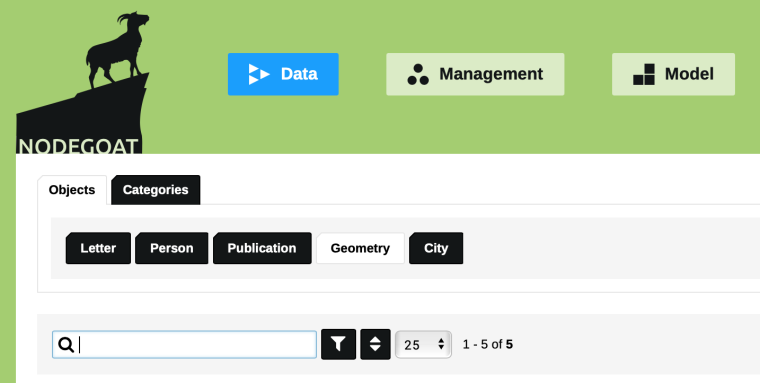Viewport: 760px width, 383px height.
Task: Click the stacked blocks Model icon
Action: [644, 74]
